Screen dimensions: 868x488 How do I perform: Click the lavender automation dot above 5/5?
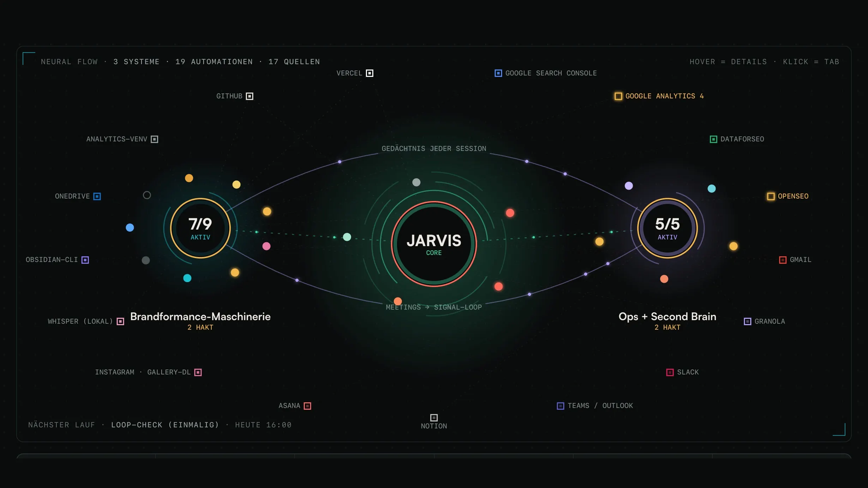coord(629,186)
